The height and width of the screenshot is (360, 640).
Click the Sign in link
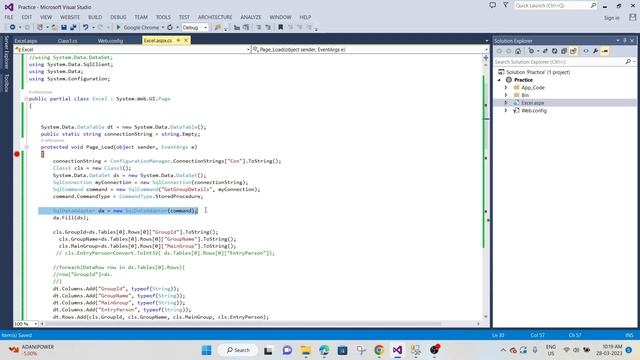coord(611,18)
